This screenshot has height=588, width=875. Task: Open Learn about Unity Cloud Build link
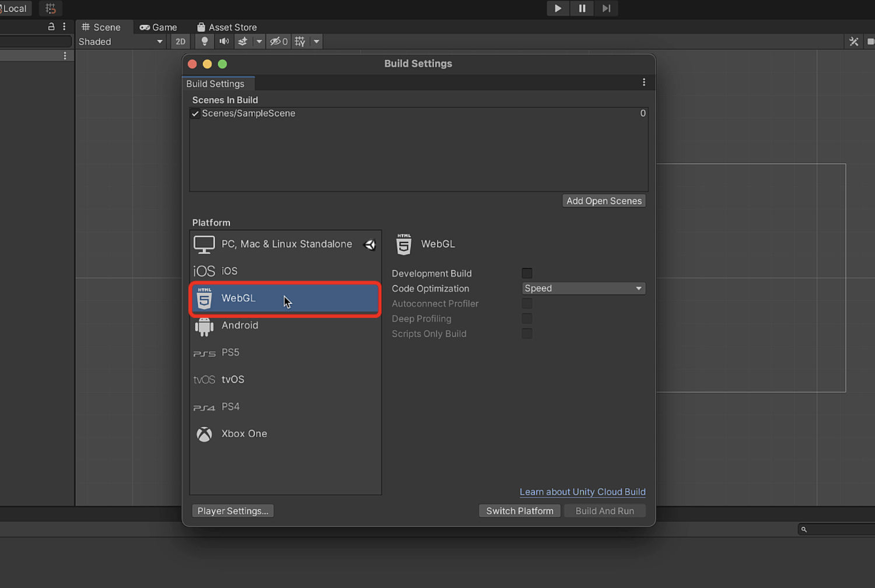click(582, 492)
